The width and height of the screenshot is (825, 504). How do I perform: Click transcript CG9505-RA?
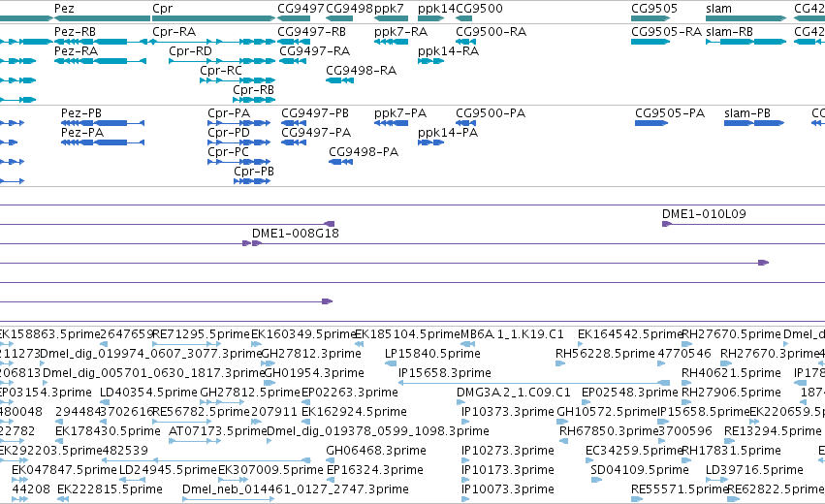pyautogui.click(x=650, y=42)
